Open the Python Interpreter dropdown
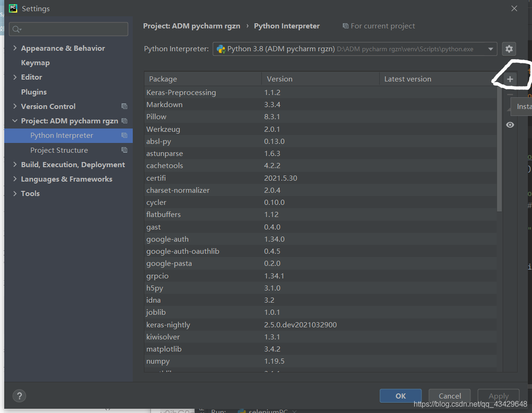532x413 pixels. [x=355, y=49]
